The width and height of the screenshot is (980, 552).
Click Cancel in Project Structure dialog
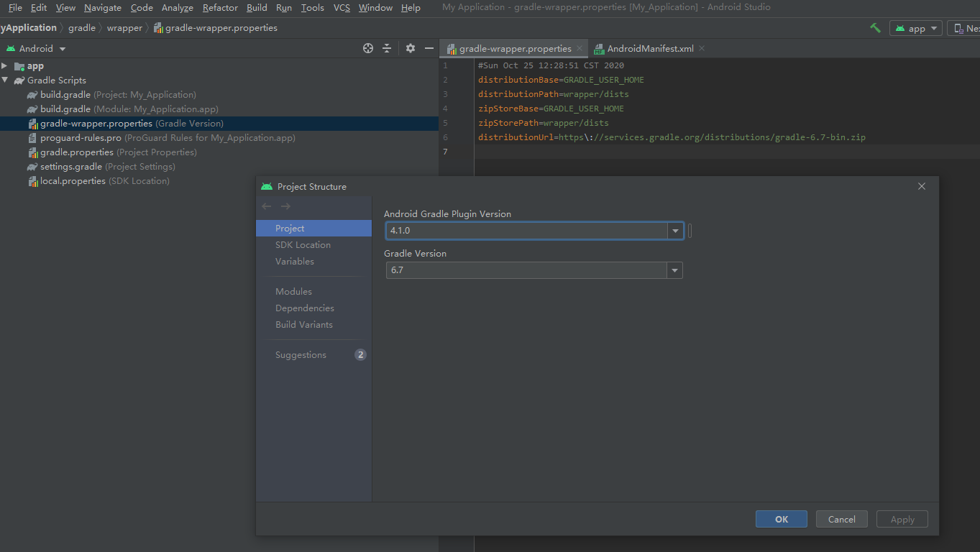click(842, 519)
